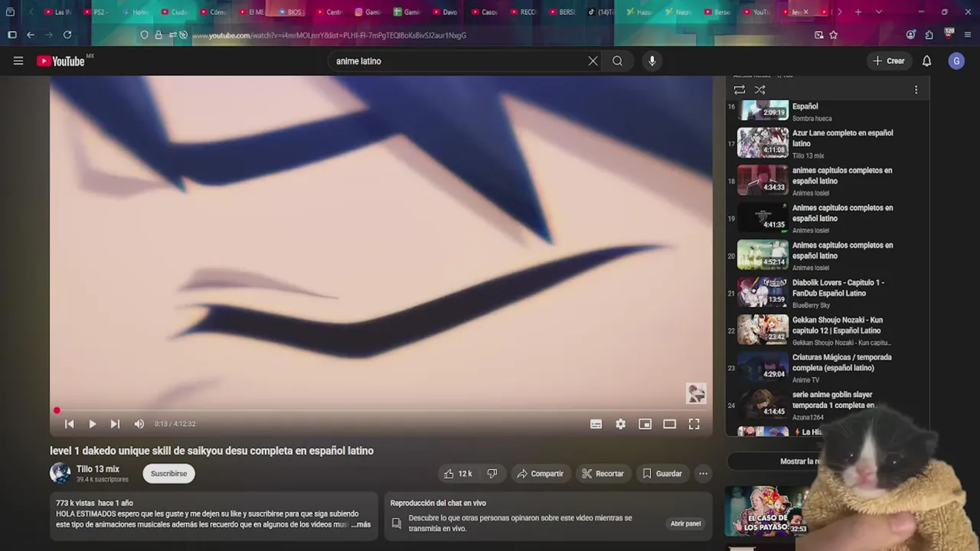Bookmark this page with the star icon
980x551 pixels.
pos(833,35)
